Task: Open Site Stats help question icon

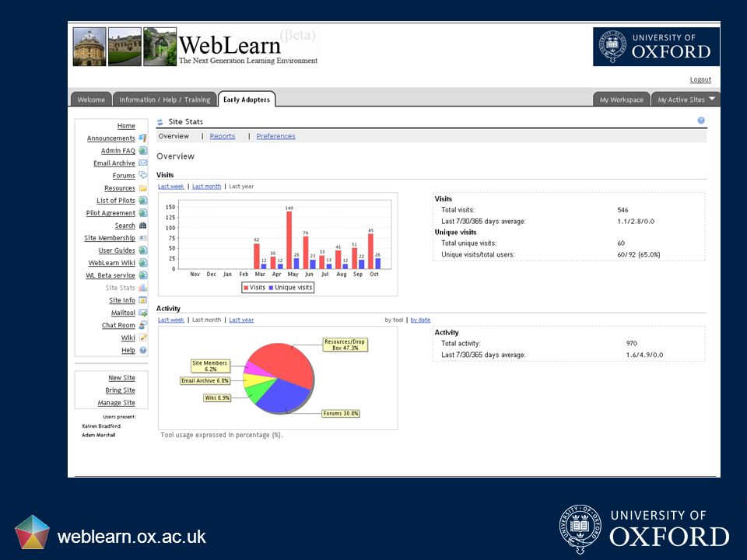Action: [x=701, y=121]
